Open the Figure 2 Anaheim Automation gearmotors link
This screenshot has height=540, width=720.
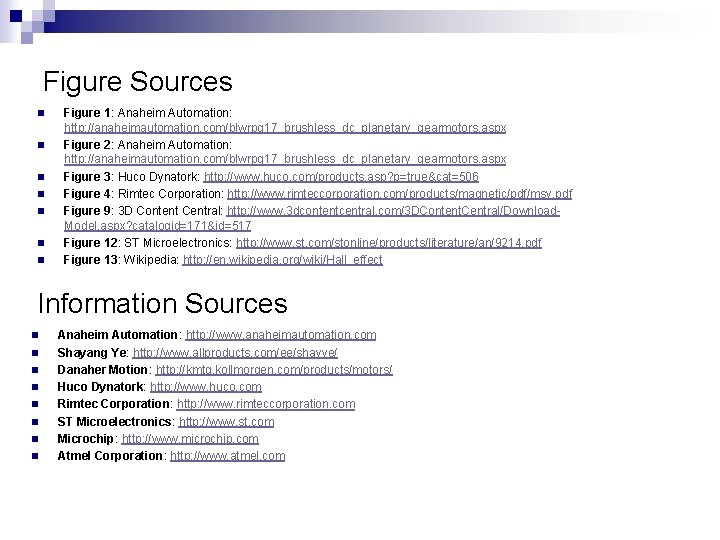click(x=285, y=159)
